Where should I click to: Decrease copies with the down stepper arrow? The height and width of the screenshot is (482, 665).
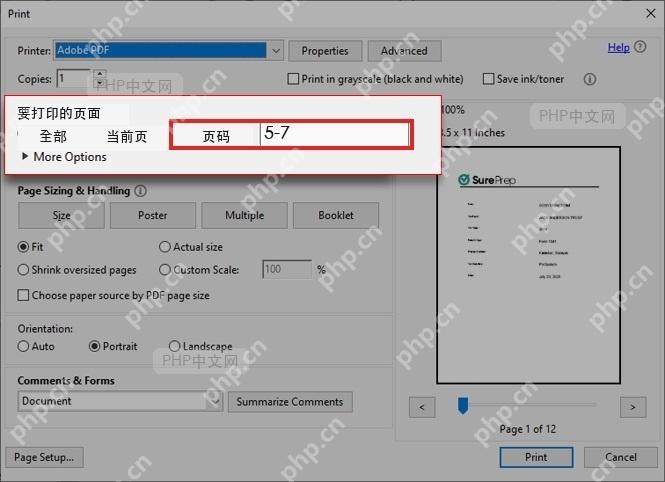100,83
